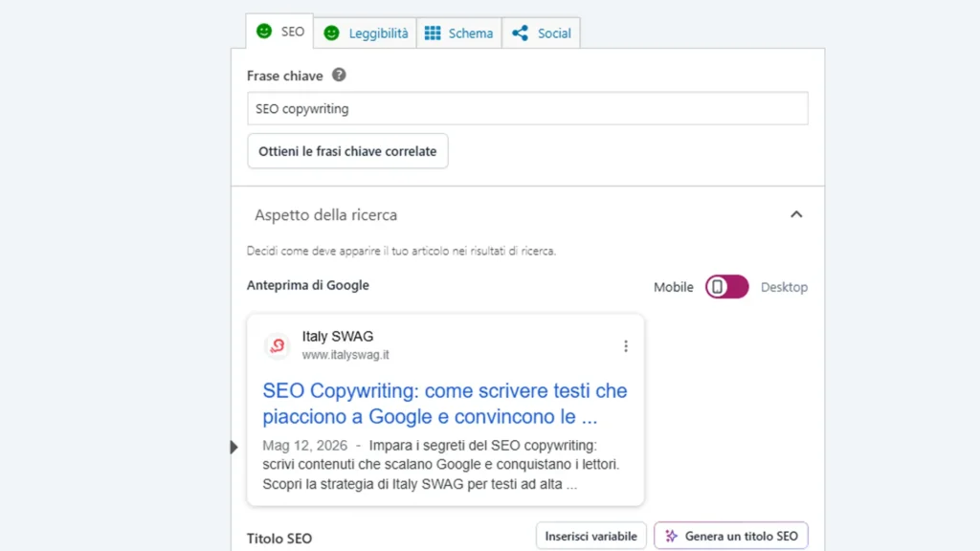Switch to the Social tab
This screenshot has height=551, width=980.
tap(542, 33)
